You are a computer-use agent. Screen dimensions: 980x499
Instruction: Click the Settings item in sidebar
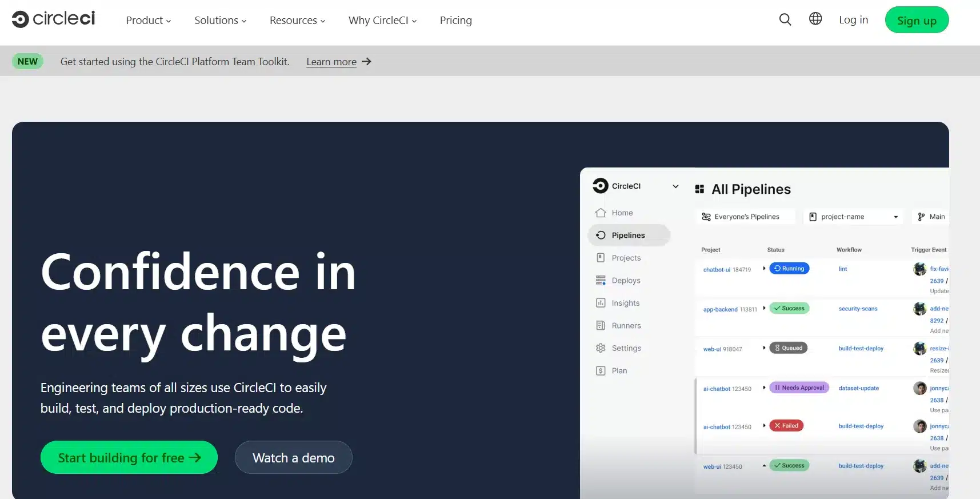pyautogui.click(x=626, y=348)
